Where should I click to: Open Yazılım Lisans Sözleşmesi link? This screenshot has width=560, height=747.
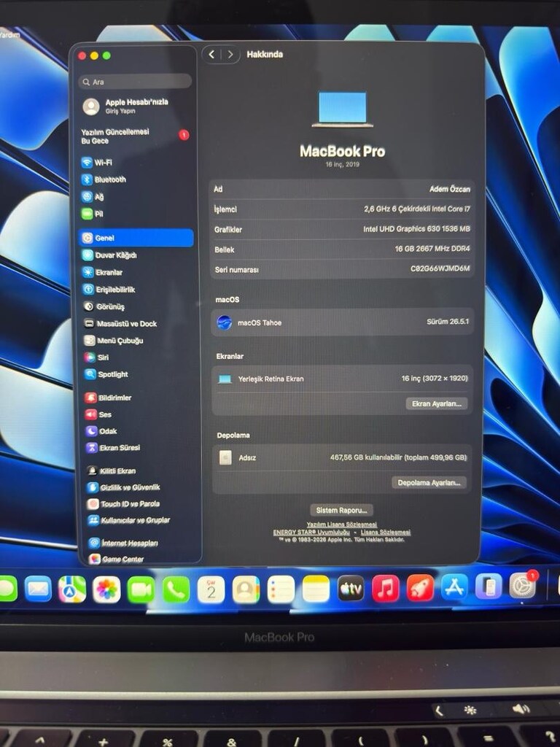(x=341, y=525)
